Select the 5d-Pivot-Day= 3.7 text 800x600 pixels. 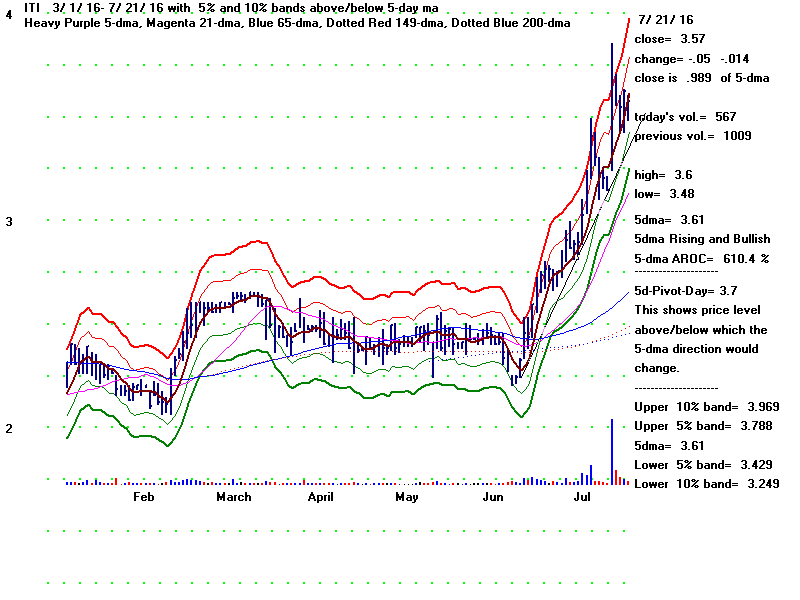(686, 291)
